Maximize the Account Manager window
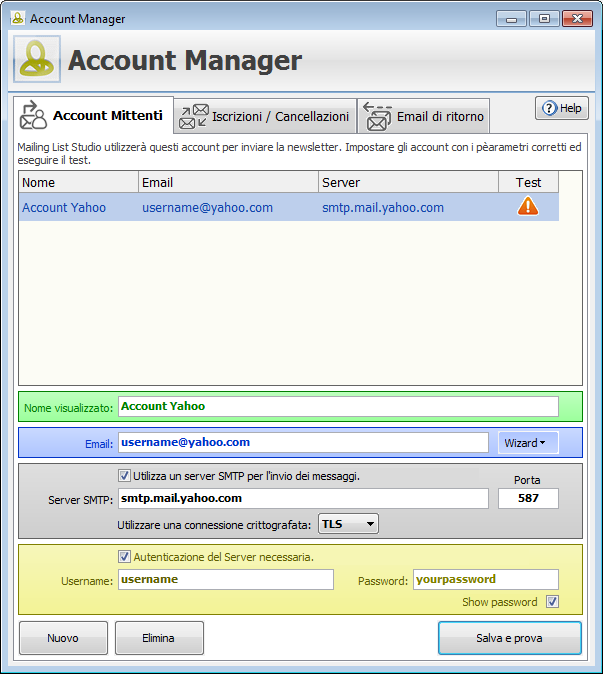This screenshot has height=674, width=603. tap(544, 19)
